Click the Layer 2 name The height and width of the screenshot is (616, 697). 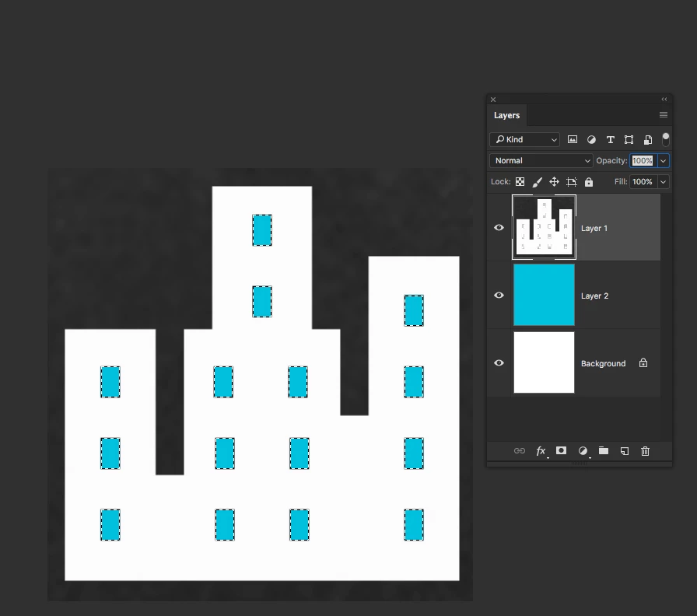tap(594, 296)
